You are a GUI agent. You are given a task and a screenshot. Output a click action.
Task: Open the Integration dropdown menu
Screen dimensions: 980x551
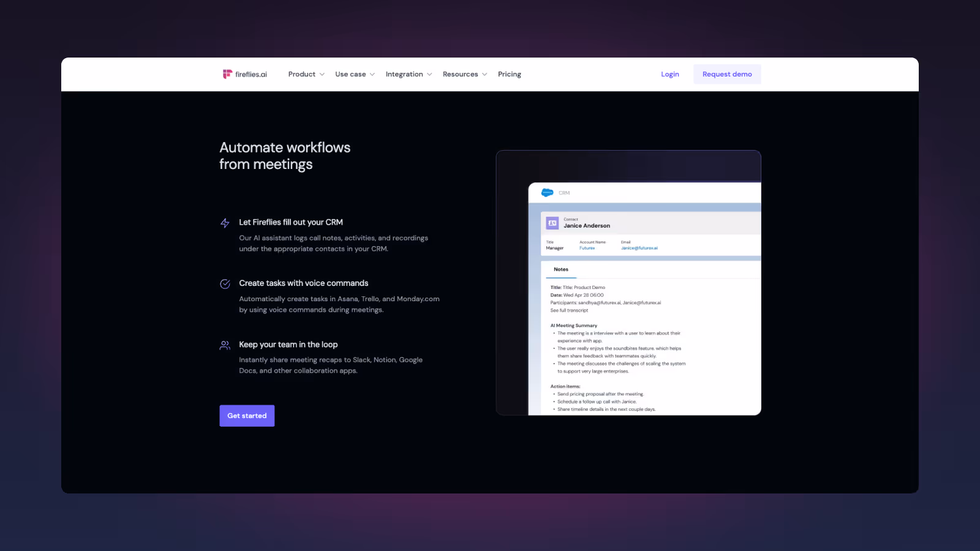409,74
